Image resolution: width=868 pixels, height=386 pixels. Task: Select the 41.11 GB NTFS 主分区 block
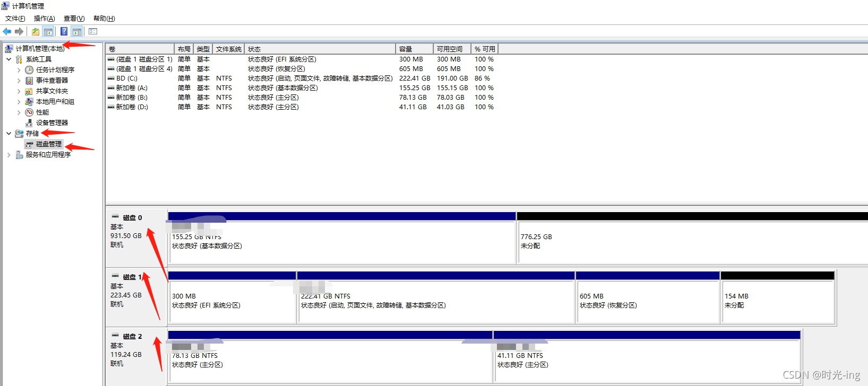[x=647, y=357]
